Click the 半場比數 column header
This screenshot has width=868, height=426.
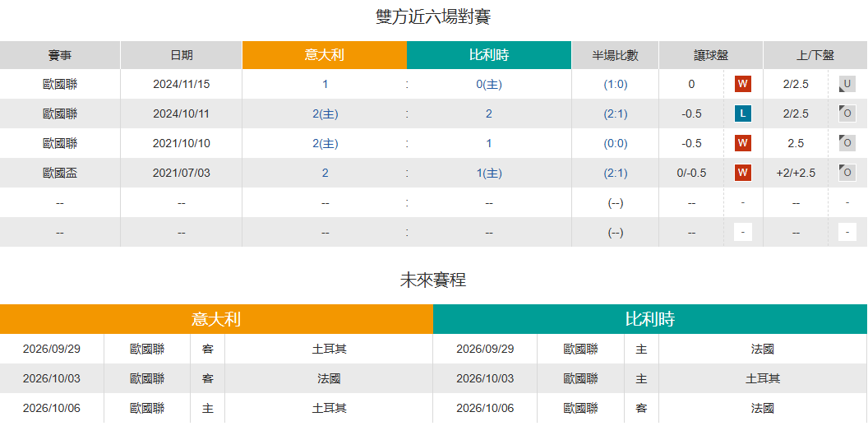616,55
